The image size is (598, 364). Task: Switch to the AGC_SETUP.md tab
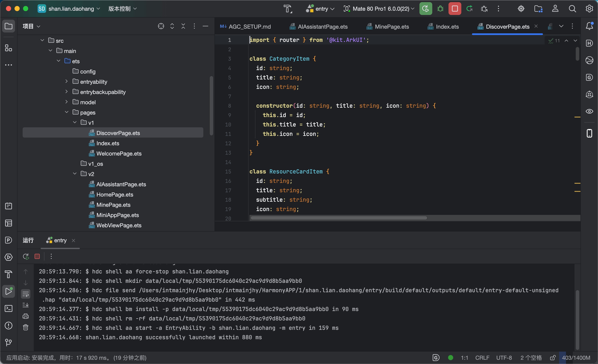coord(245,26)
